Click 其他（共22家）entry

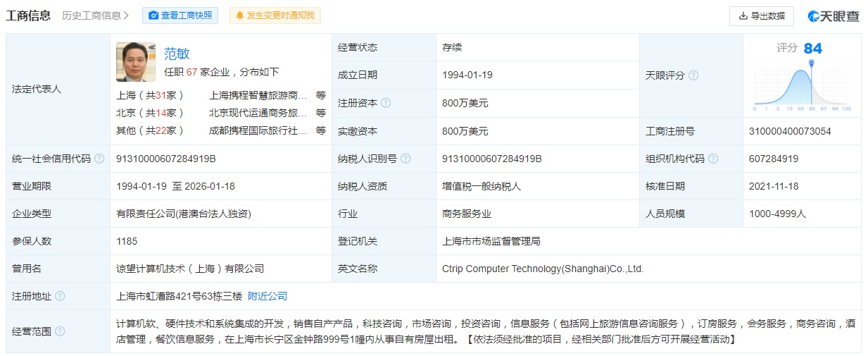[151, 130]
